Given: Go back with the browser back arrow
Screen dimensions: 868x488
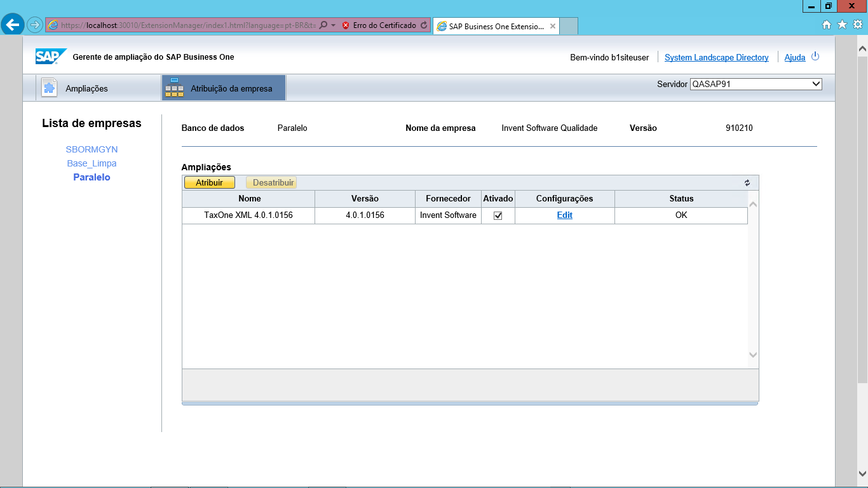Looking at the screenshot, I should [x=13, y=25].
